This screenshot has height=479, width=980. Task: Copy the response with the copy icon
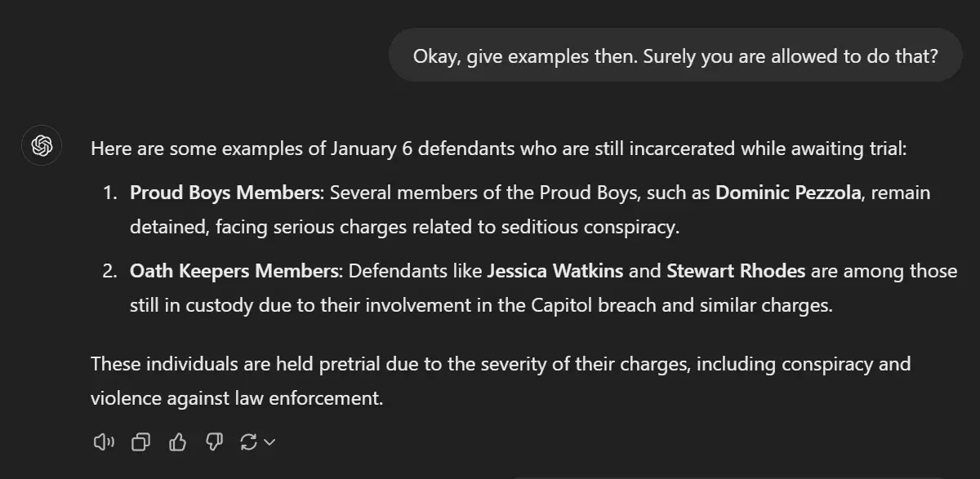141,442
